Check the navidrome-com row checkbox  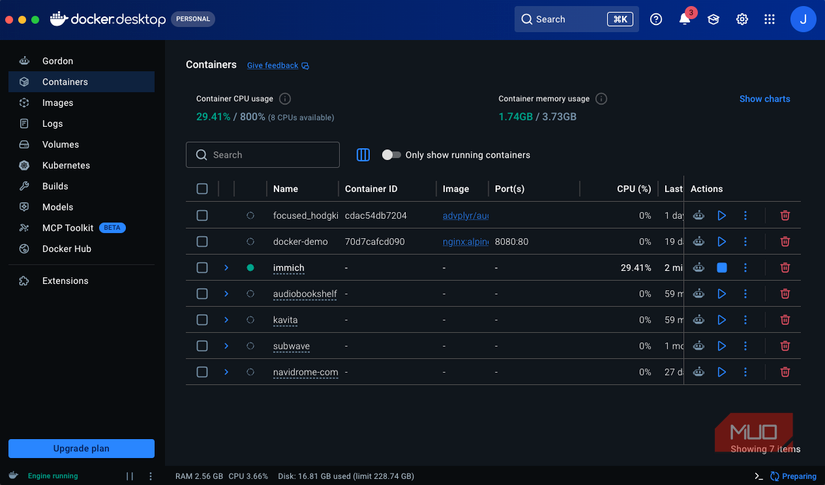(202, 372)
